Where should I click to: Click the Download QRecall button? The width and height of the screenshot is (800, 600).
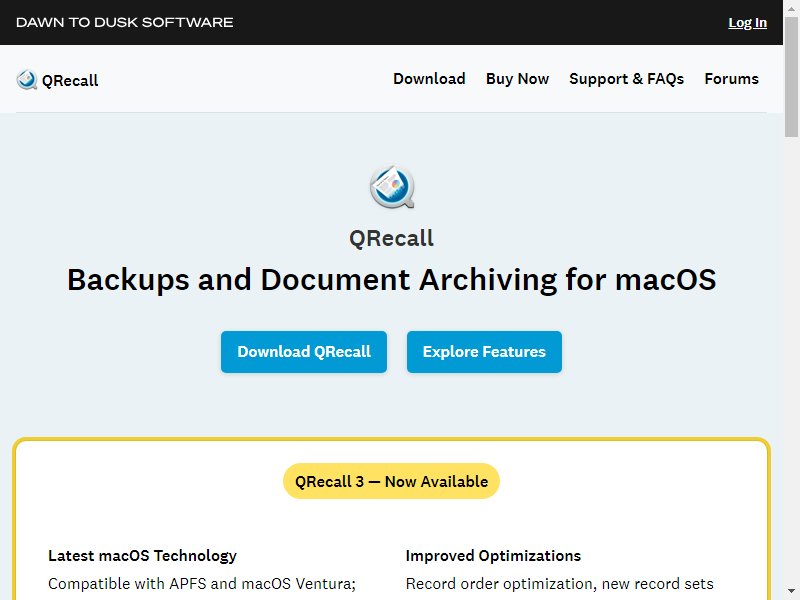pyautogui.click(x=304, y=352)
